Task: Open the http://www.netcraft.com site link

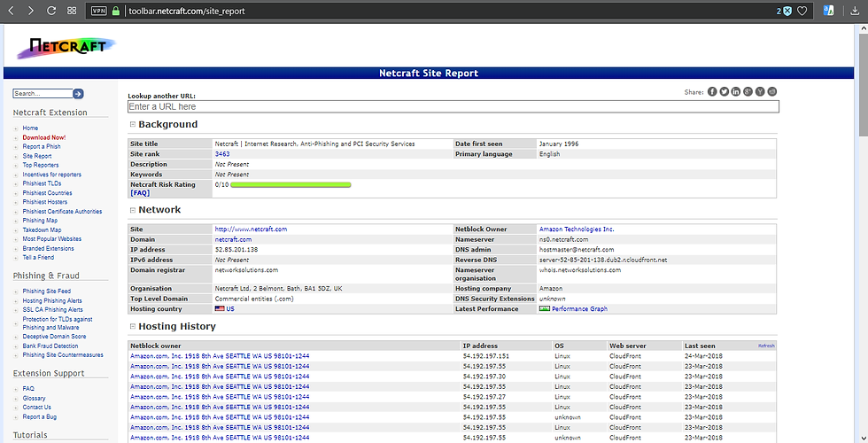Action: click(251, 229)
